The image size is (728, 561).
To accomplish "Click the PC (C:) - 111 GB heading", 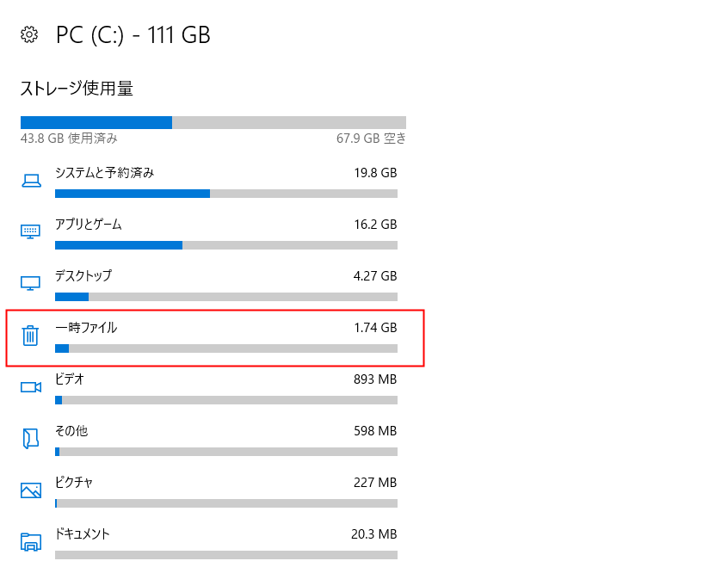I will [133, 35].
